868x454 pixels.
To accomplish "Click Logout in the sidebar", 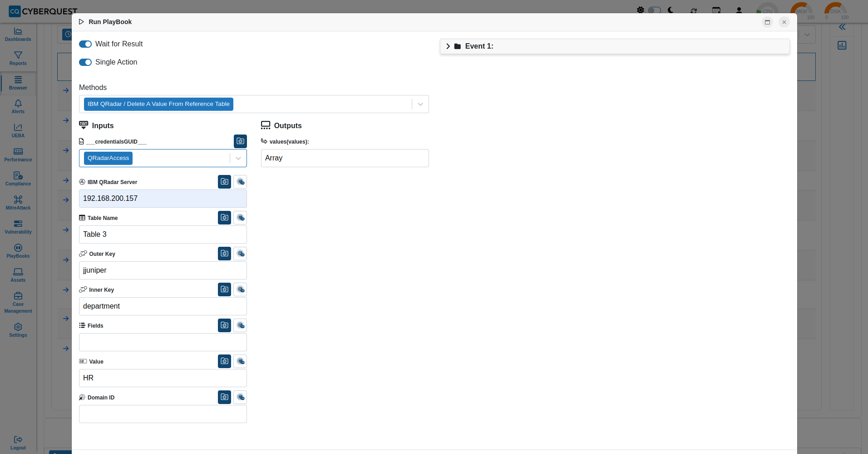I will (18, 443).
